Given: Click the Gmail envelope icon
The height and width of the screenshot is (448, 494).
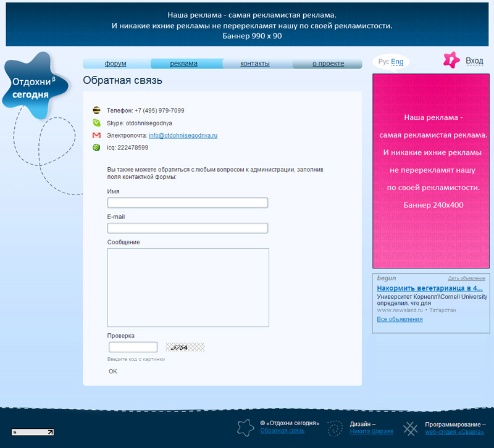Looking at the screenshot, I should click(x=96, y=135).
